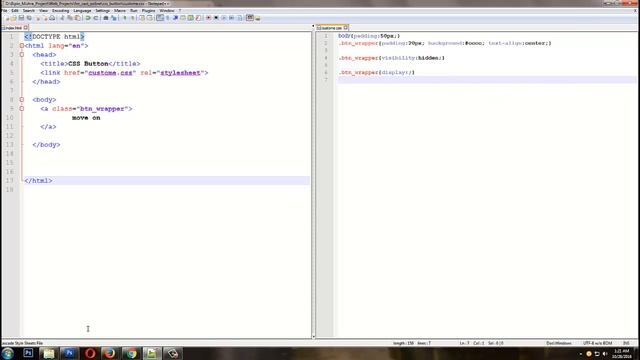Close the current document via toolbar icon
The image size is (640, 360).
[x=38, y=18]
